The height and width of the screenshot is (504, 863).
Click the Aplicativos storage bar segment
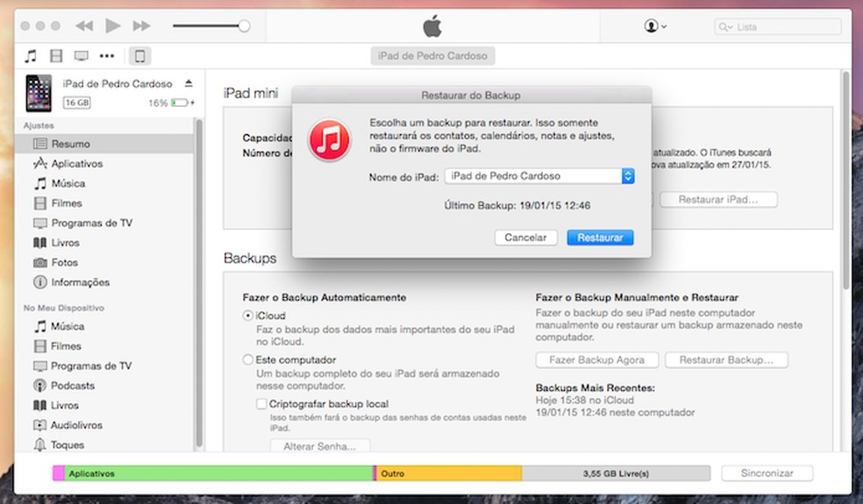point(219,473)
